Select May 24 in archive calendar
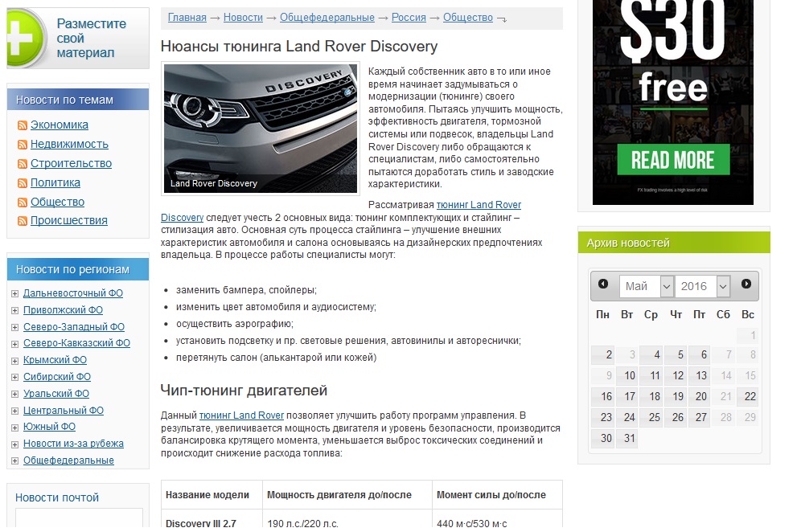Screen dimensions: 797x532 point(627,417)
